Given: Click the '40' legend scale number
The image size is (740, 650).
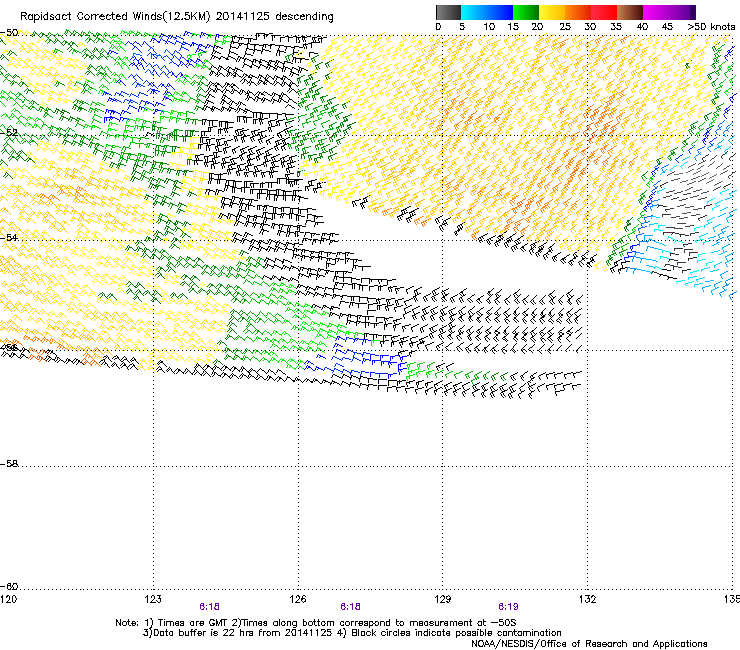Looking at the screenshot, I should (x=642, y=27).
